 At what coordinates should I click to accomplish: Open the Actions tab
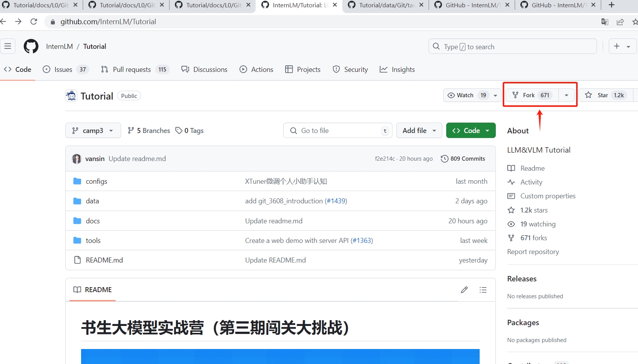pos(256,70)
